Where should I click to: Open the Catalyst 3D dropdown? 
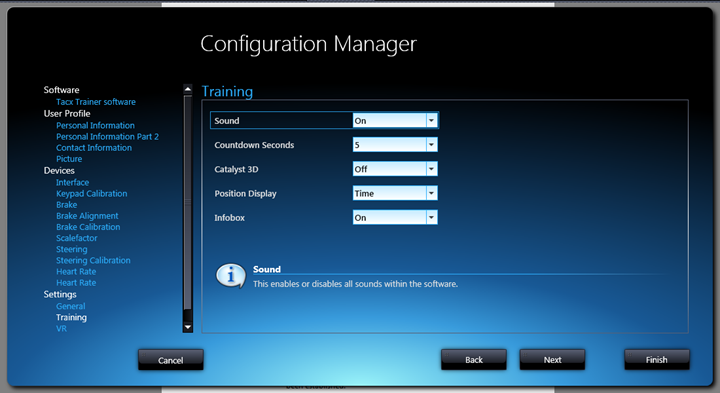[x=431, y=169]
